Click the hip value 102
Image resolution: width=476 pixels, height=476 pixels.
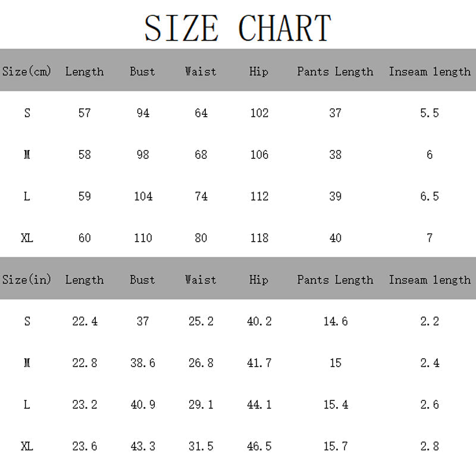tap(259, 113)
